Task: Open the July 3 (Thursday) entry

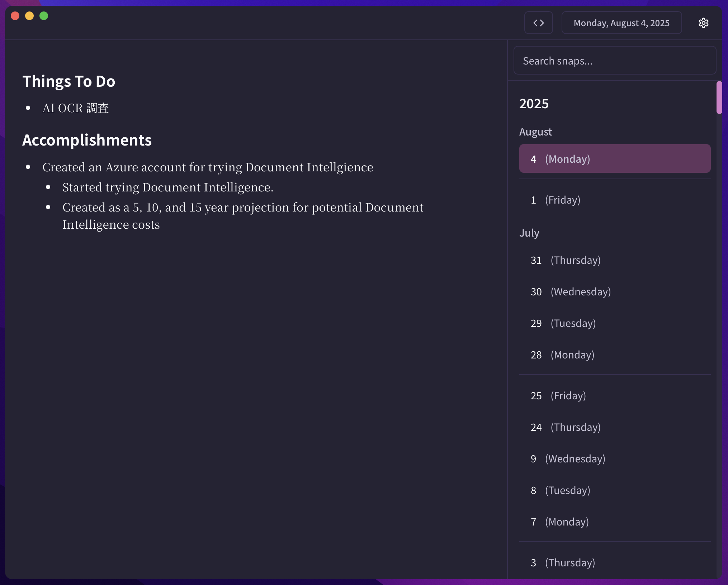Action: click(x=615, y=562)
